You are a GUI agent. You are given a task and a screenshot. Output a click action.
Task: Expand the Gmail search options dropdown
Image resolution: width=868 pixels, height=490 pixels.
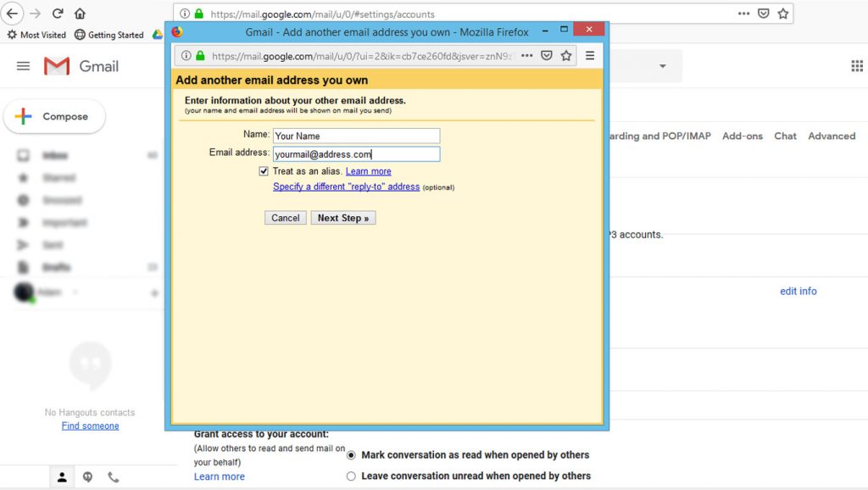662,66
